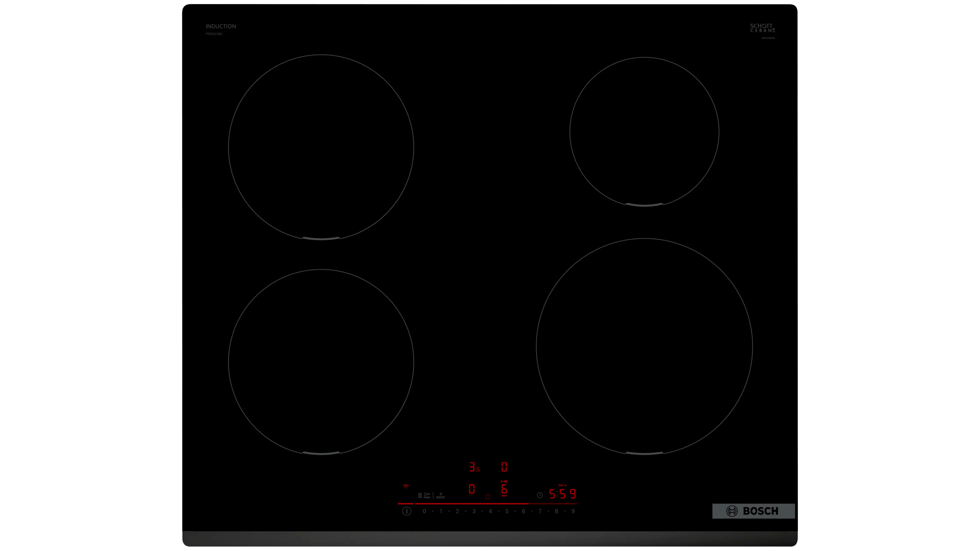Tap the 4sec key child lock symbol
The width and height of the screenshot is (980, 551).
[x=427, y=495]
